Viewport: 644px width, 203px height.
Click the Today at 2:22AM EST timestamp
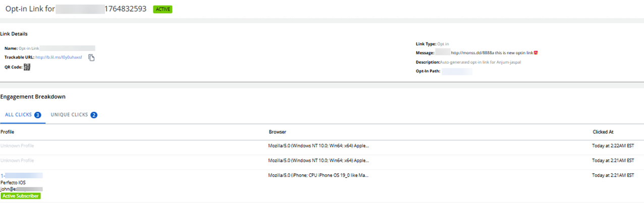(x=613, y=146)
